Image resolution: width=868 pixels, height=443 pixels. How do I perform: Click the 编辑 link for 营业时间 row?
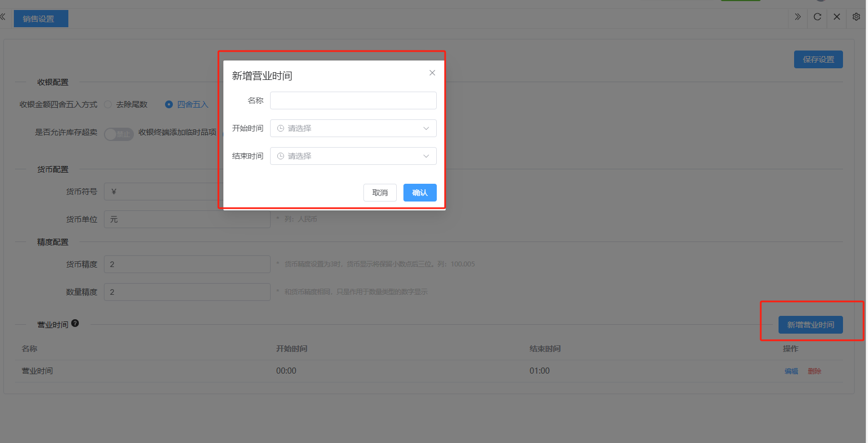pyautogui.click(x=791, y=371)
